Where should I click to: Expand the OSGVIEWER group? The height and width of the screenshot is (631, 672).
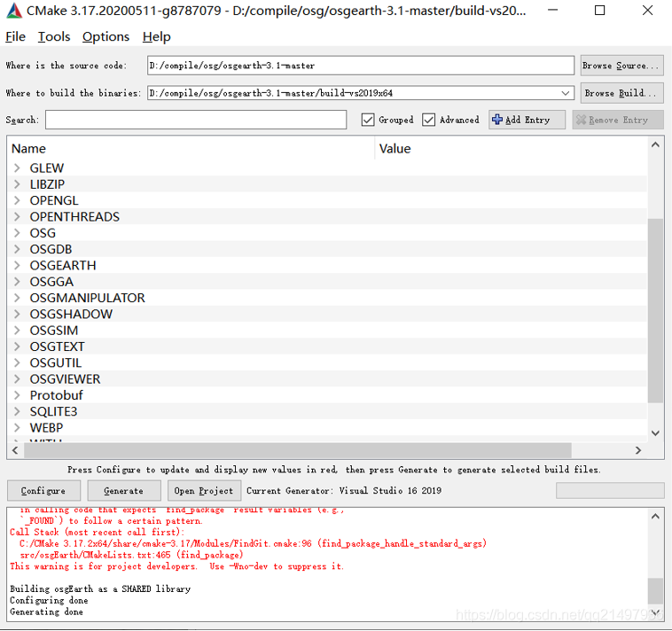pyautogui.click(x=17, y=379)
